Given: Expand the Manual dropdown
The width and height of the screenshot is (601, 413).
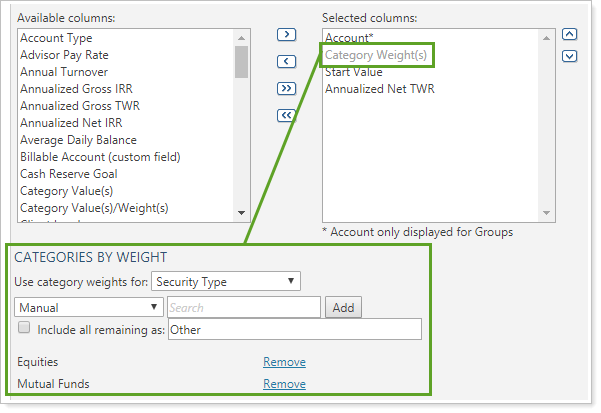Looking at the screenshot, I should click(89, 307).
